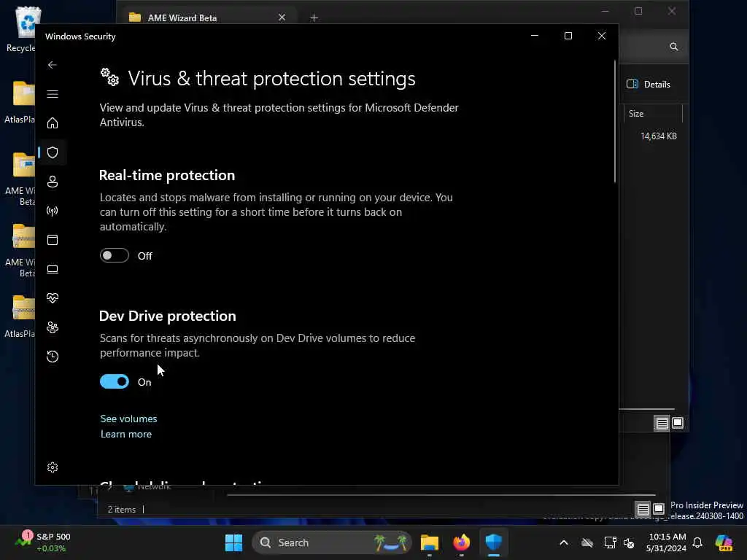747x560 pixels.
Task: Open Firewall & network protection icon
Action: pos(53,211)
